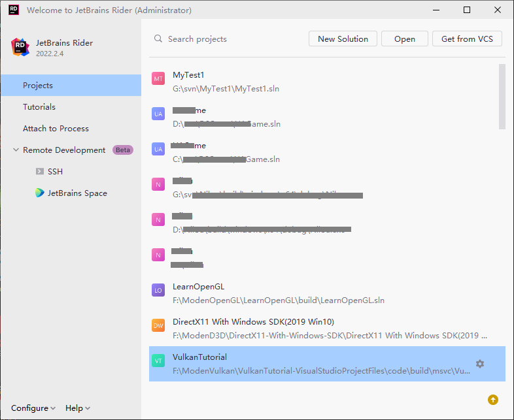The image size is (514, 420).
Task: Maximize the Rider welcome window
Action: 467,10
